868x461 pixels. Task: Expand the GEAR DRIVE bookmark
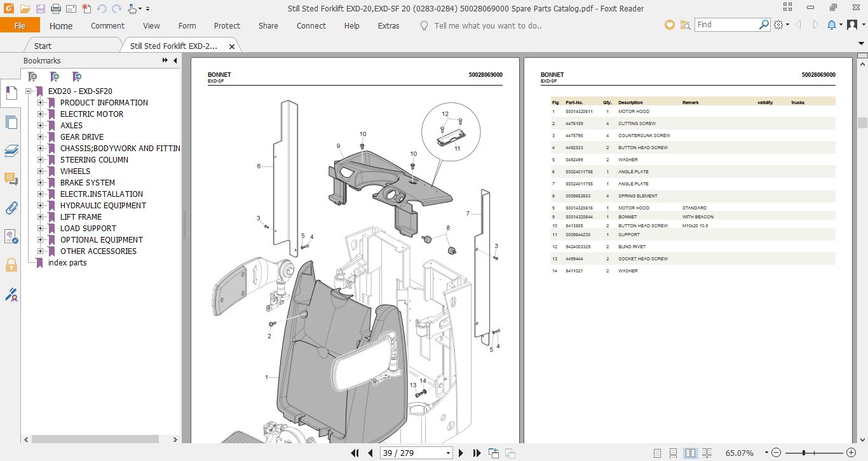pyautogui.click(x=40, y=137)
